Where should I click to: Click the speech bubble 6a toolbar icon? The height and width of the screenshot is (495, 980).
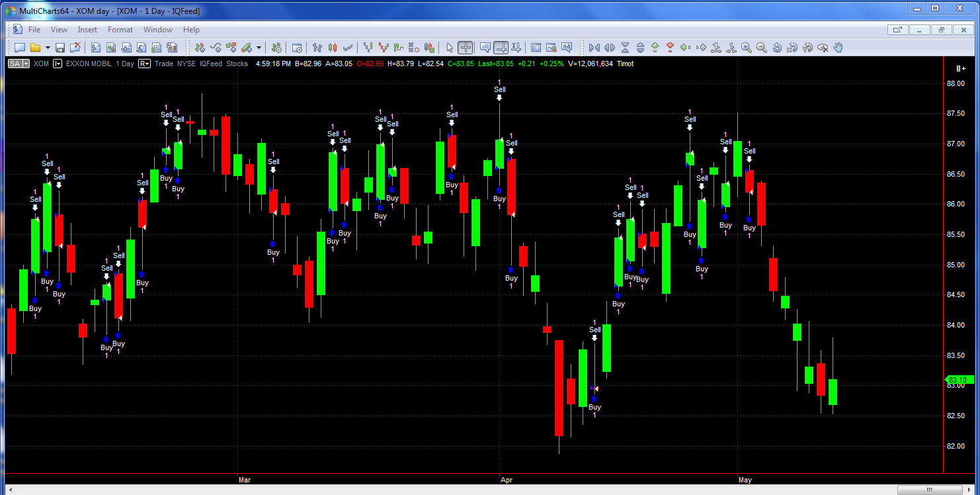(x=567, y=47)
